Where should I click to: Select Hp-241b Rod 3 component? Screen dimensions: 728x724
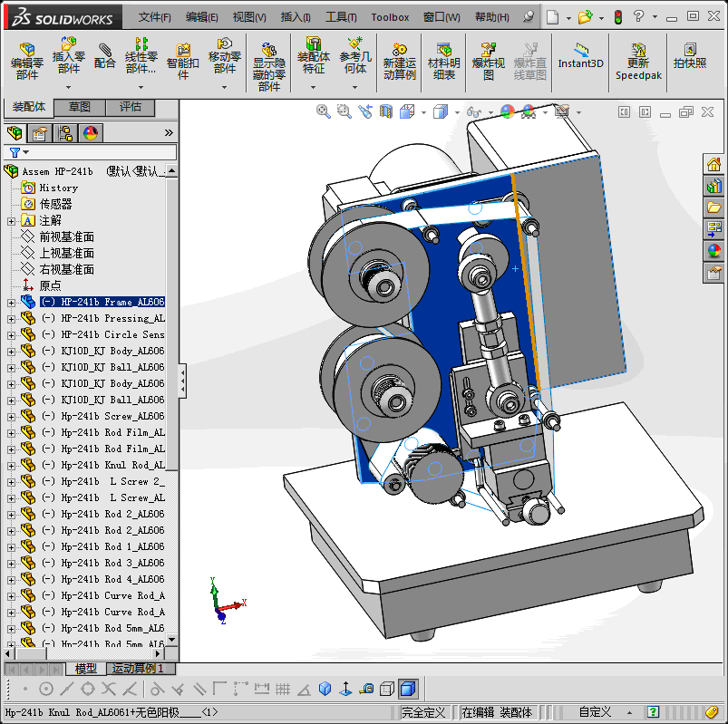pos(102,563)
